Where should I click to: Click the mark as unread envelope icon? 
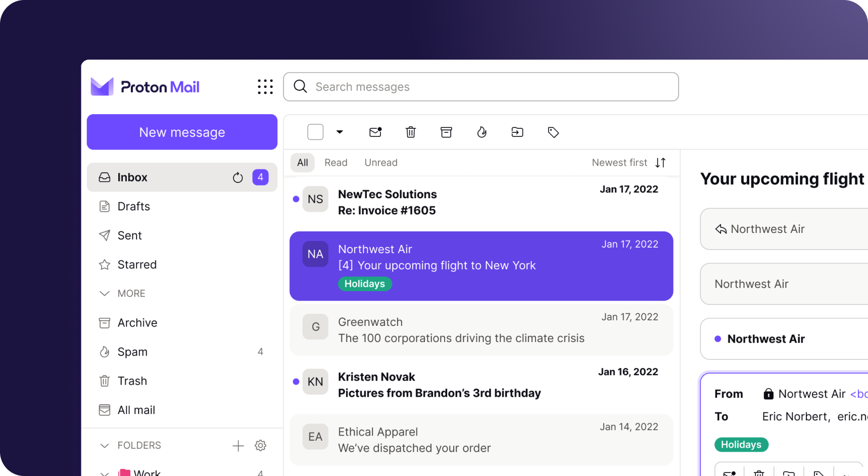click(x=375, y=132)
